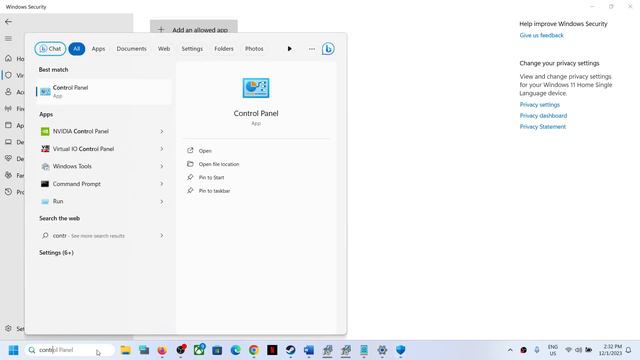
Task: Open Settings gear from taskbar
Action: (382, 350)
